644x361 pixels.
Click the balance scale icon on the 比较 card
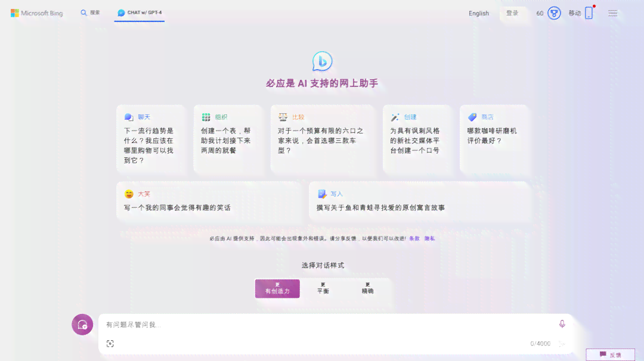pyautogui.click(x=283, y=117)
